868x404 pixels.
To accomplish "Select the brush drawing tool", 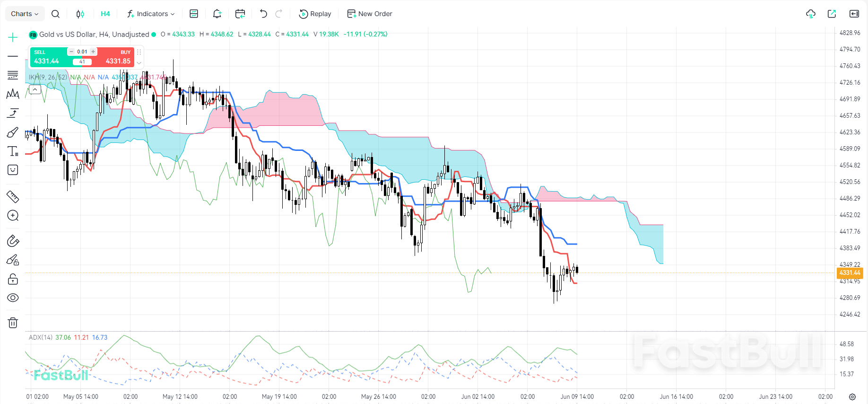I will [13, 132].
